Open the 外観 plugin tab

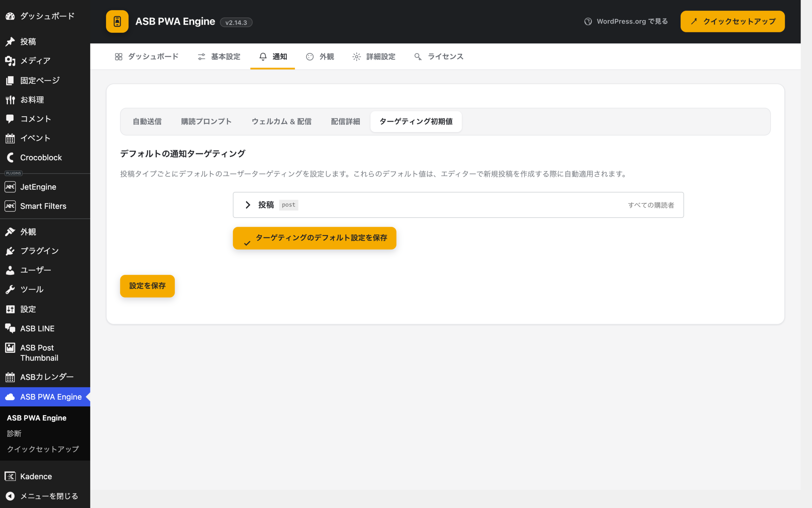(x=320, y=57)
